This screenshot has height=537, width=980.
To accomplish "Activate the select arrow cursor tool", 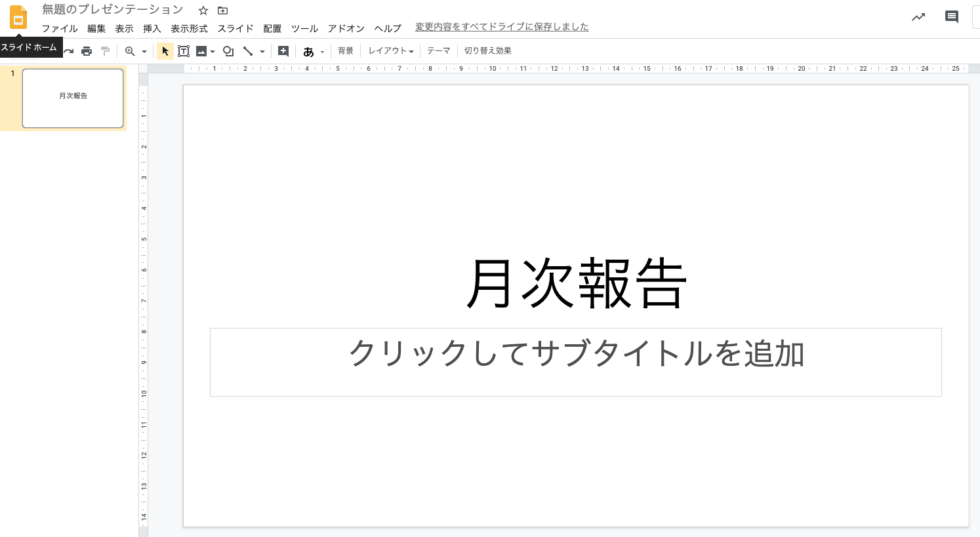I will (x=165, y=51).
